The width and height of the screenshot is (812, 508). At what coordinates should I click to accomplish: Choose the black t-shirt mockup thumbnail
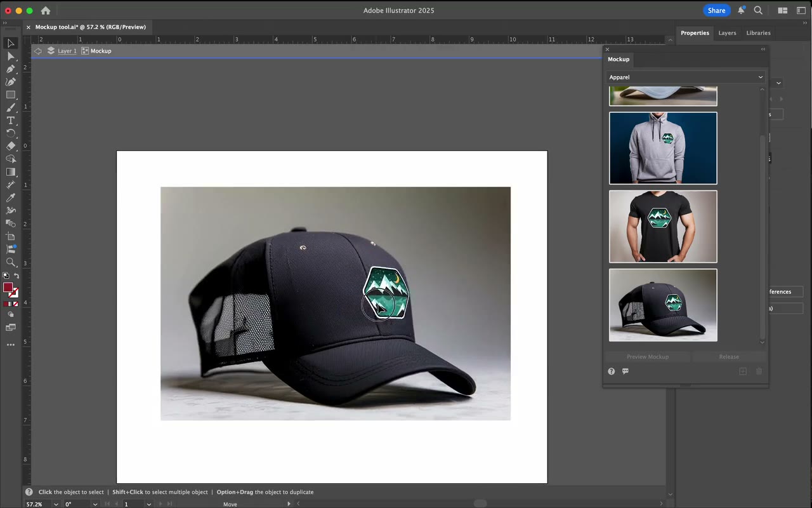pyautogui.click(x=663, y=227)
